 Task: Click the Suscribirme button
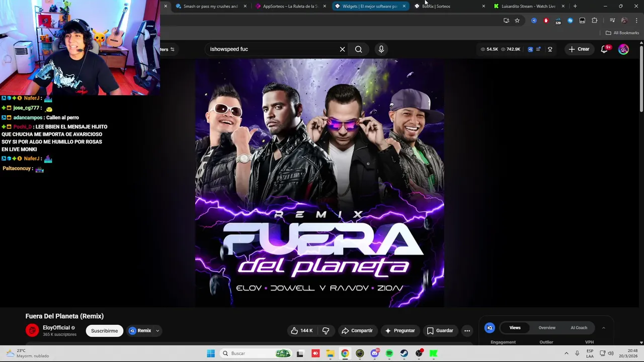coord(104,331)
